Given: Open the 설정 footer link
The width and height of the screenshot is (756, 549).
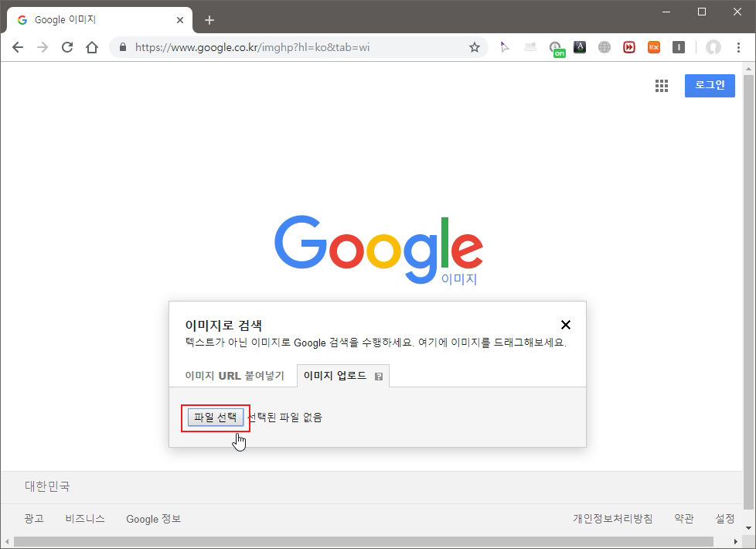Looking at the screenshot, I should [x=724, y=519].
